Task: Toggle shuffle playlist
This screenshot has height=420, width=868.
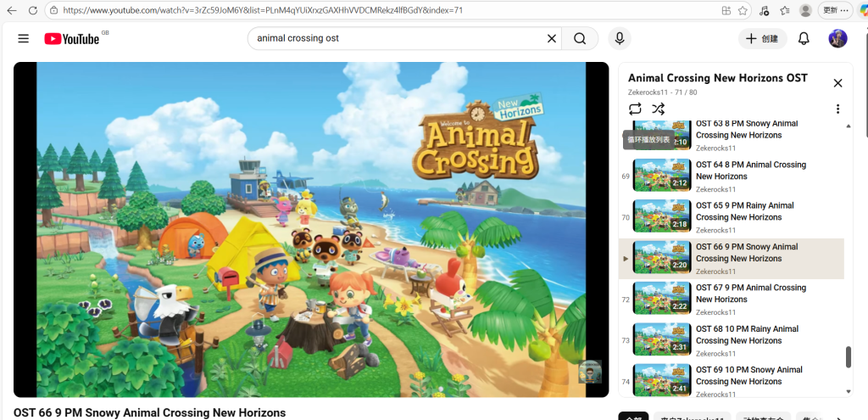Action: point(658,109)
